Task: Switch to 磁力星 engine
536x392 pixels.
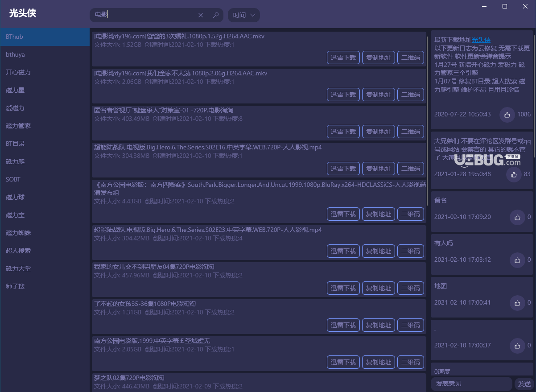Action: tap(45, 90)
